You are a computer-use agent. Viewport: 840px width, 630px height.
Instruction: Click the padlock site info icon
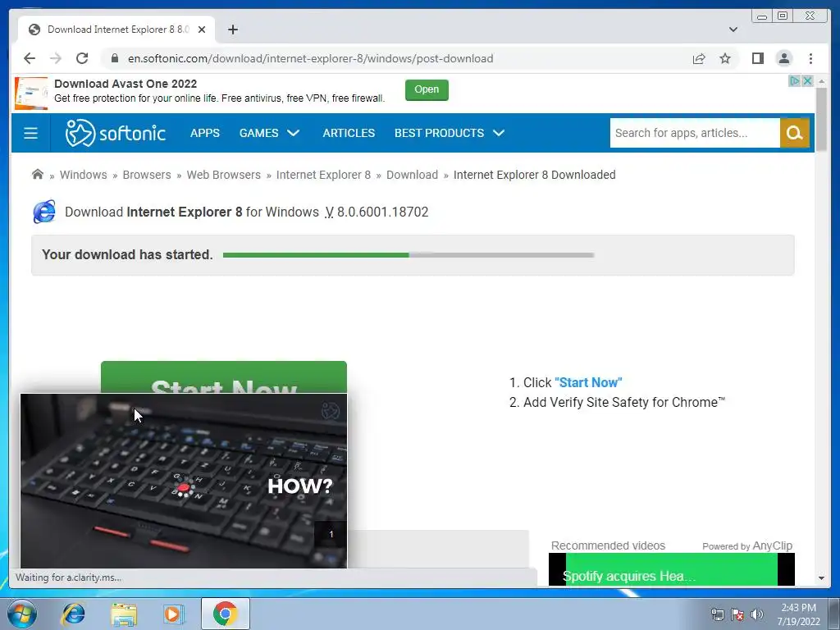coord(115,58)
